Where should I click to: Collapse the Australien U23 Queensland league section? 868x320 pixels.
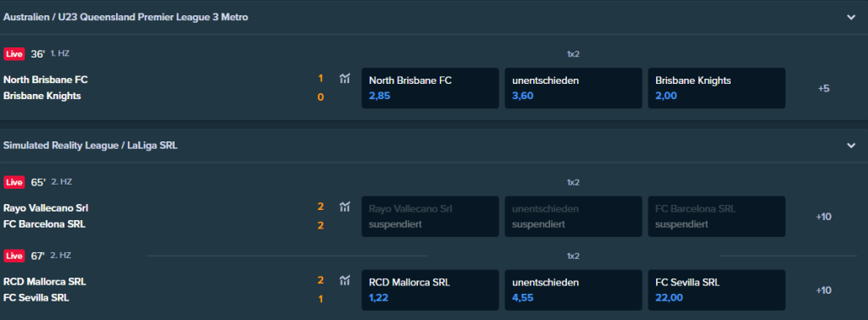coord(851,17)
